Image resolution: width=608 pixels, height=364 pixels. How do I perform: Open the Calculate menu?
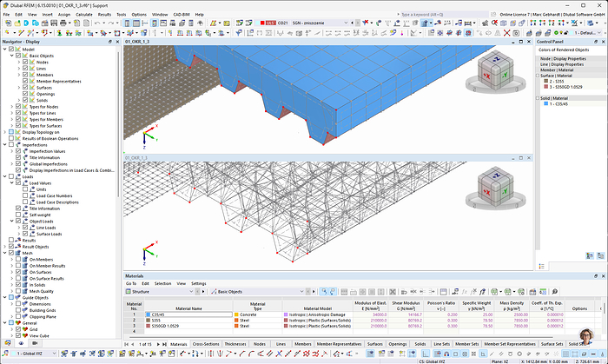[83, 15]
